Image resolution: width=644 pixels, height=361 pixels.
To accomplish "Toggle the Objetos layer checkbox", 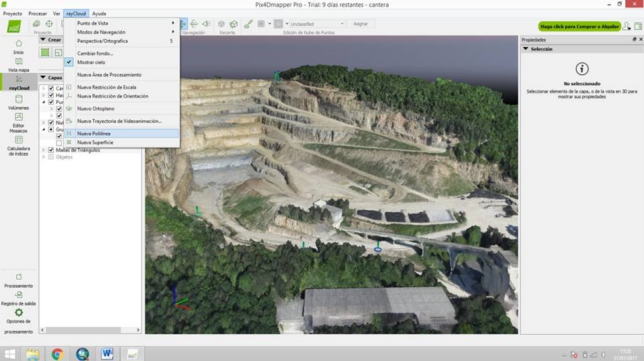I will pos(51,157).
